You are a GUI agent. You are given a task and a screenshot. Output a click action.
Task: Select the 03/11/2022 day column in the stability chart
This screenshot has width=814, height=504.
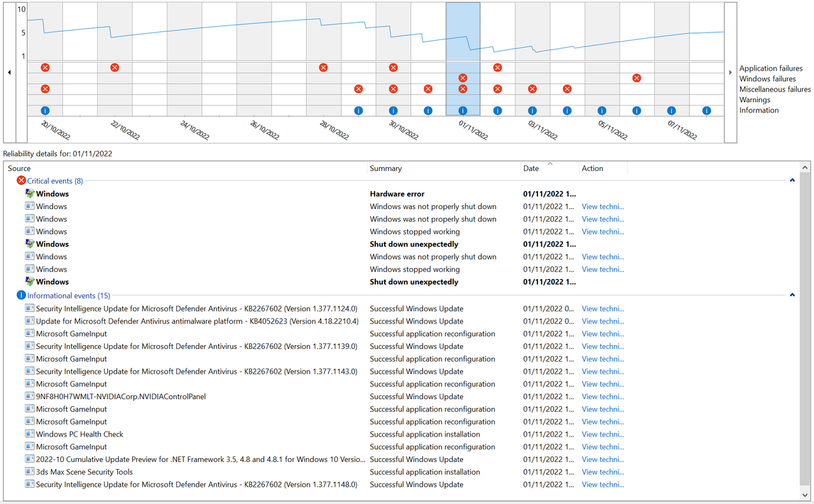coord(532,59)
